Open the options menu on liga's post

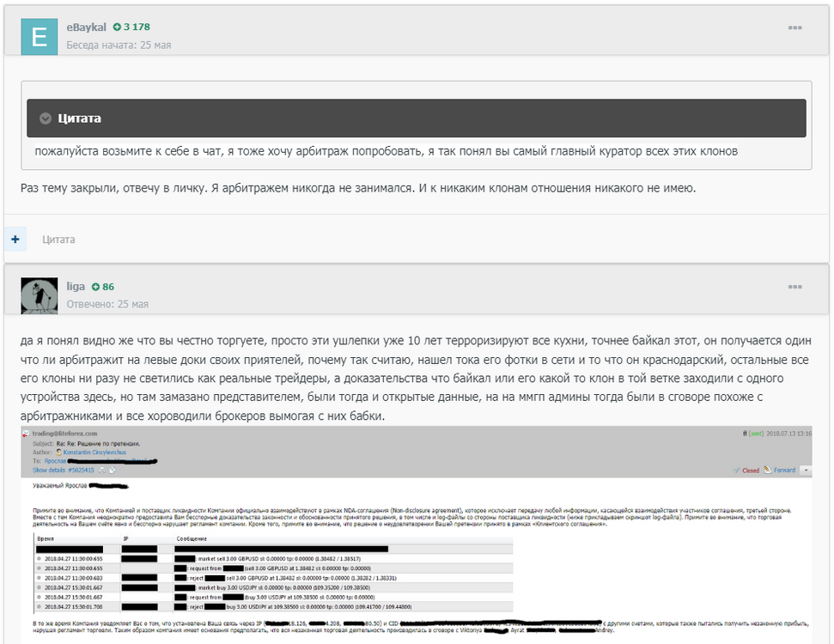[x=794, y=287]
